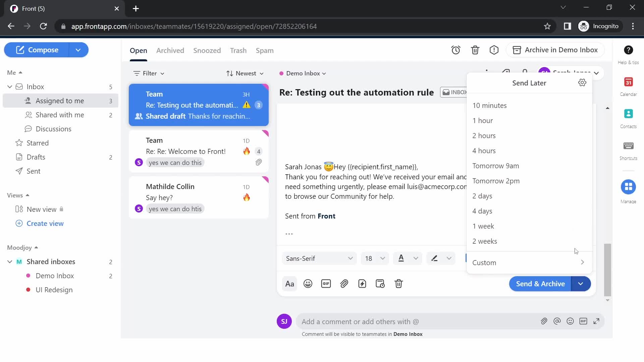Click the 'Archived' tab in inbox view
Viewport: 644px width, 362px height.
pyautogui.click(x=170, y=50)
